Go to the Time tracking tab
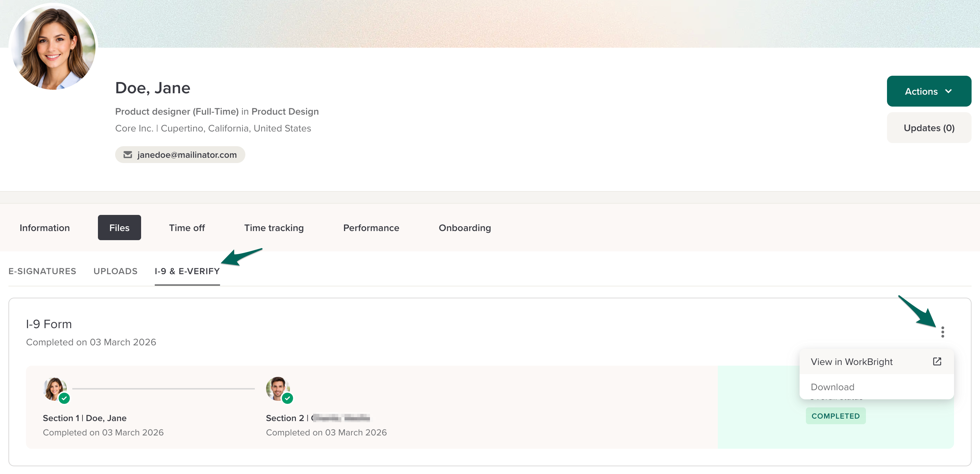 coord(273,228)
